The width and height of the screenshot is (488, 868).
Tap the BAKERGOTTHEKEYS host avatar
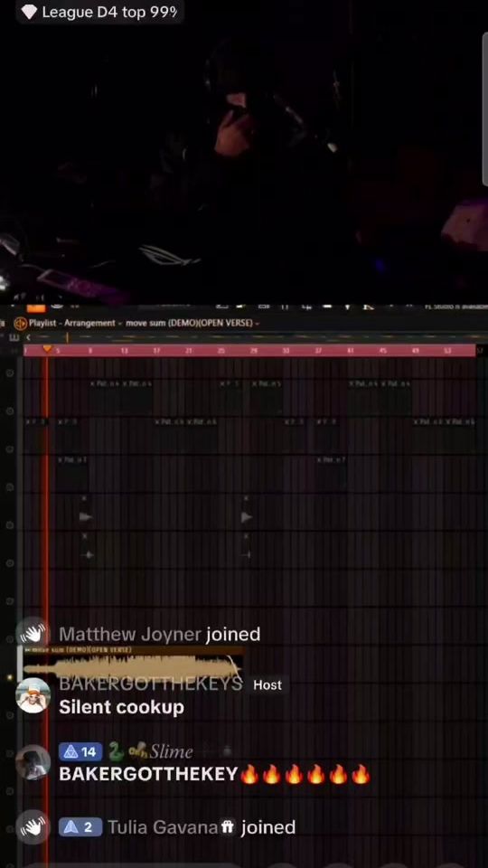(33, 695)
